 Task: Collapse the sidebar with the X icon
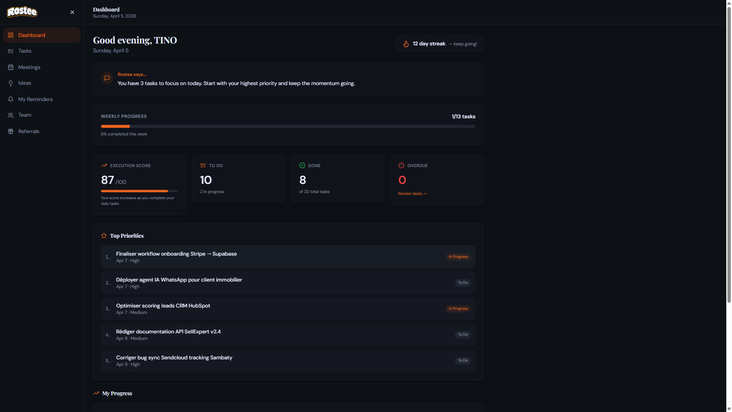point(72,12)
